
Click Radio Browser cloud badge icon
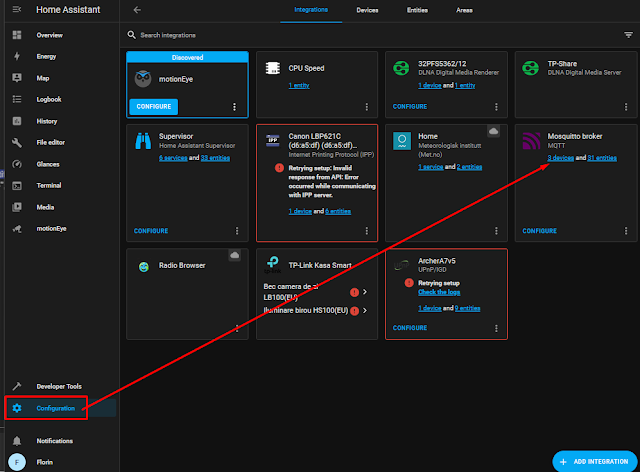[x=234, y=255]
